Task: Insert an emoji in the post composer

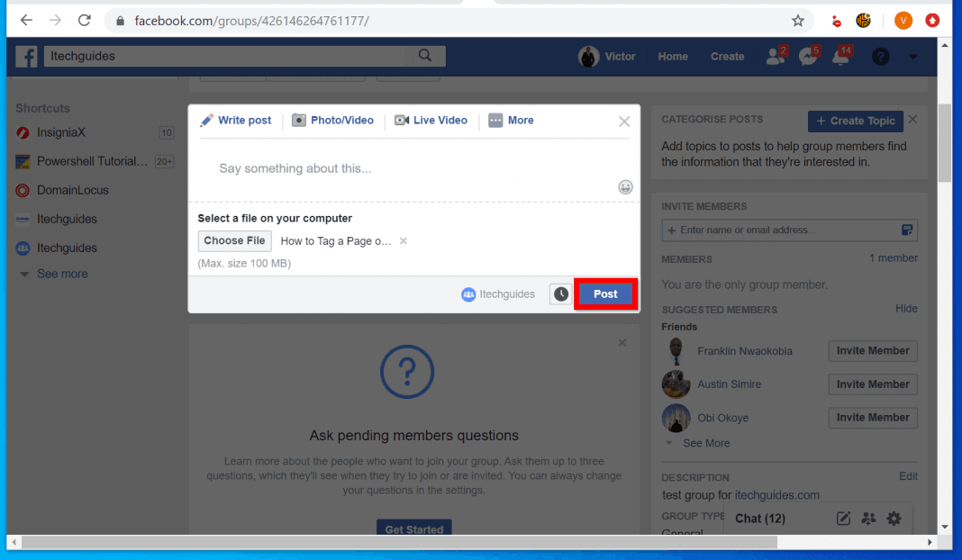Action: click(x=626, y=187)
